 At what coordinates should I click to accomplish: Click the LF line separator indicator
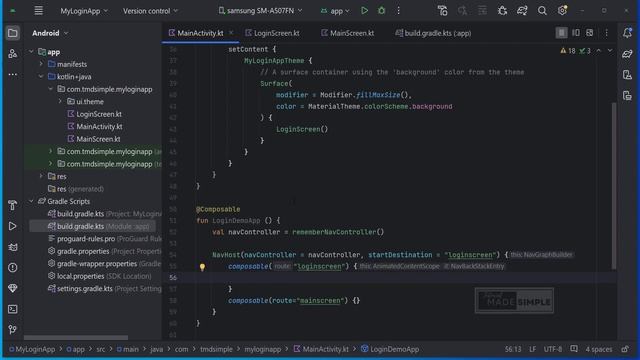point(532,349)
